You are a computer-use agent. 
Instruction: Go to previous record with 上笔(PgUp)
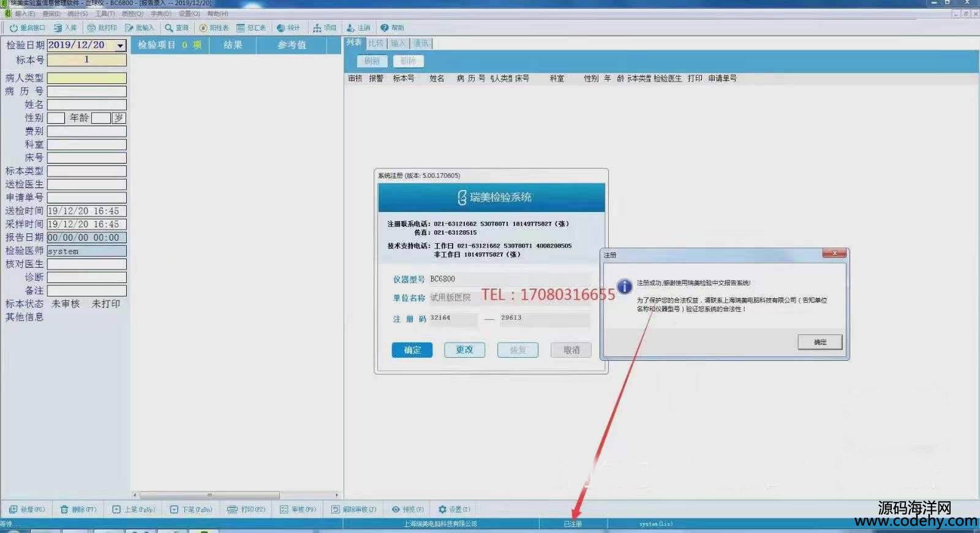click(134, 510)
